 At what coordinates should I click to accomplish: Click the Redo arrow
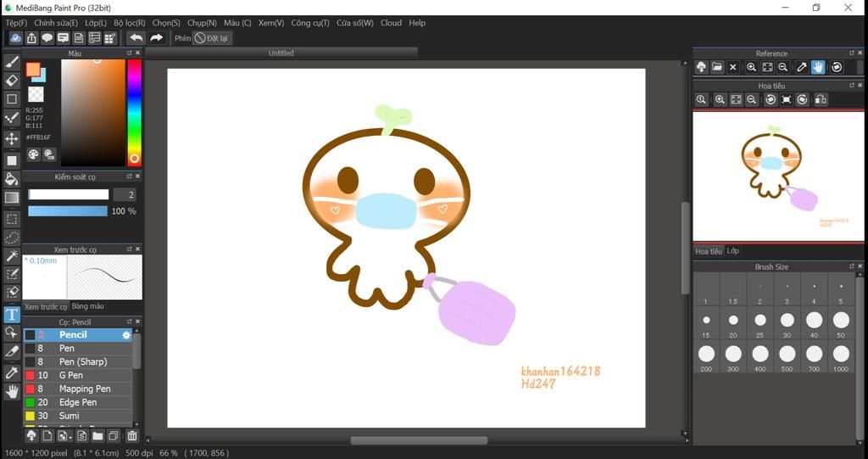[x=157, y=37]
